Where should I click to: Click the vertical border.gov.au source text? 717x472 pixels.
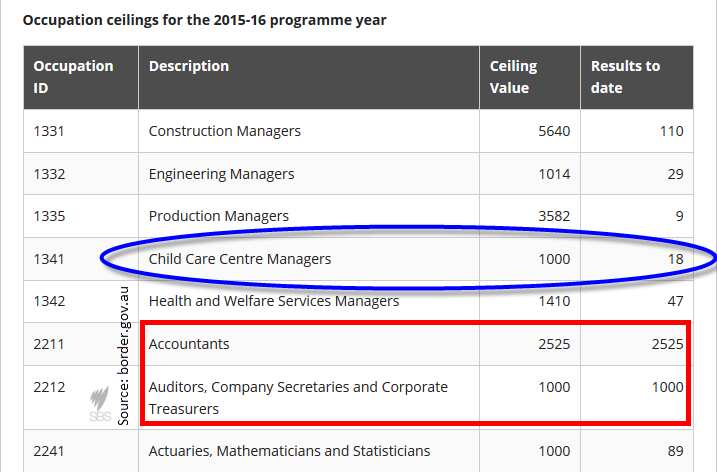coord(124,355)
